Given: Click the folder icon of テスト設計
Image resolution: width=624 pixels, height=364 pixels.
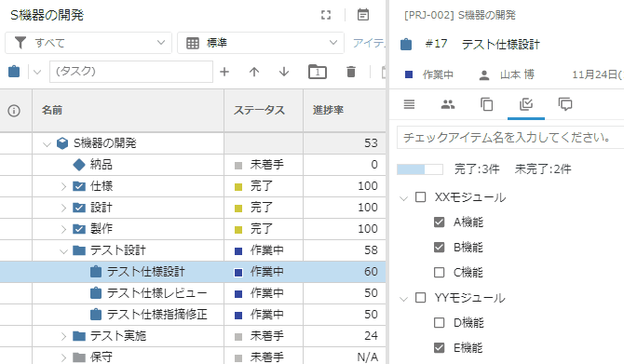Looking at the screenshot, I should click(x=79, y=250).
